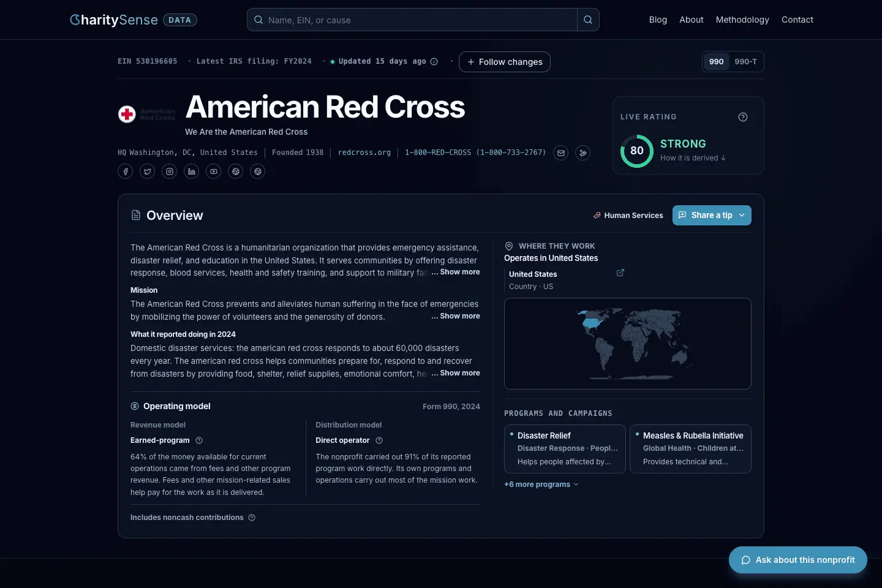Open the Share a tip dropdown
This screenshot has height=588, width=882.
712,215
